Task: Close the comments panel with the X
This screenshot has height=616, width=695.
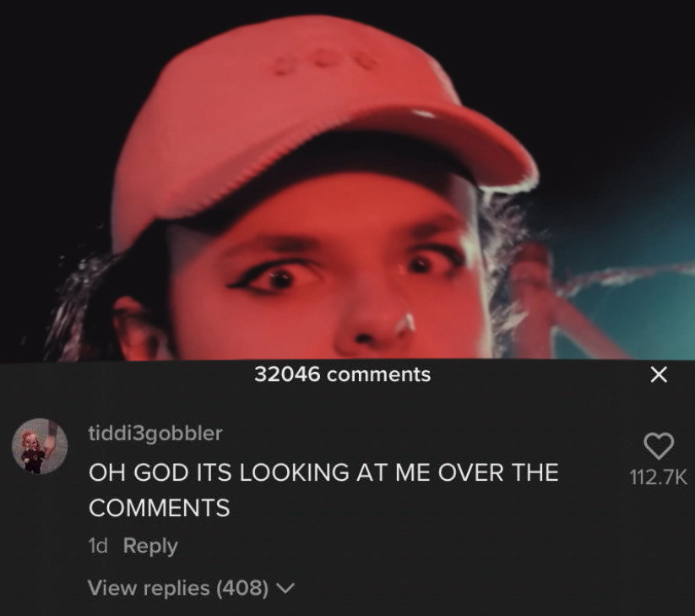Action: pos(659,374)
